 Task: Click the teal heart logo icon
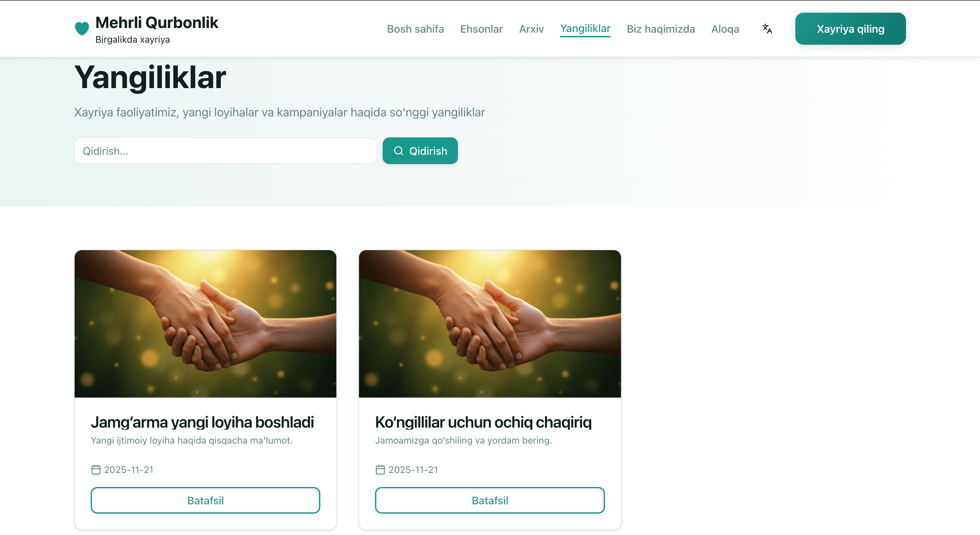pos(82,29)
